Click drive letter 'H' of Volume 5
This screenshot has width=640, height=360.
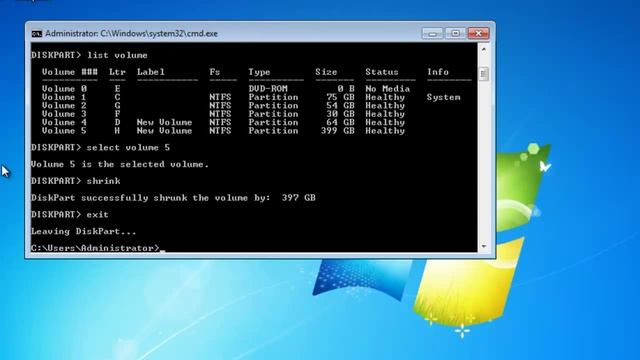click(x=117, y=131)
